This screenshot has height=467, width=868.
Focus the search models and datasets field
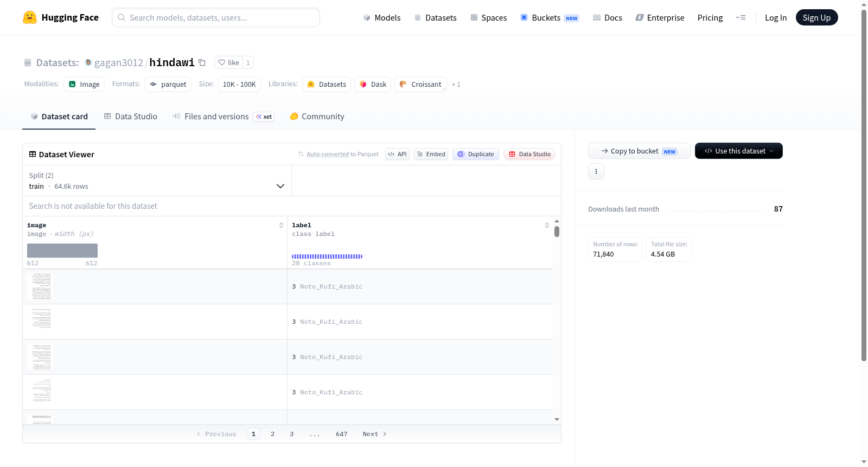(216, 17)
